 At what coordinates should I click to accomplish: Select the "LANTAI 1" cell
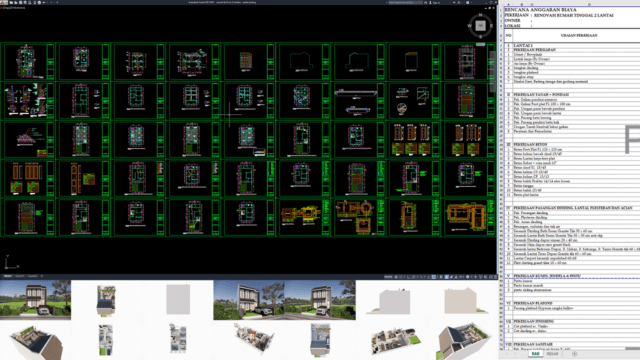click(x=523, y=45)
